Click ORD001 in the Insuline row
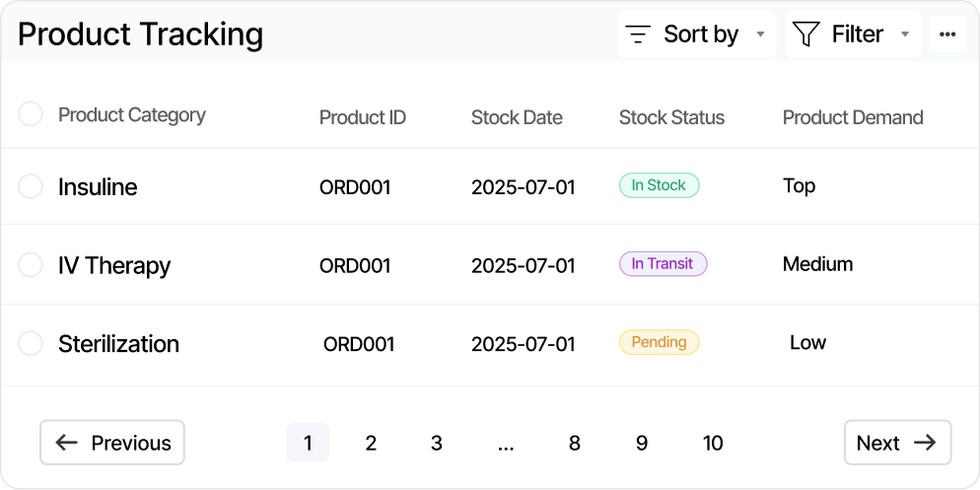The image size is (980, 490). [355, 187]
